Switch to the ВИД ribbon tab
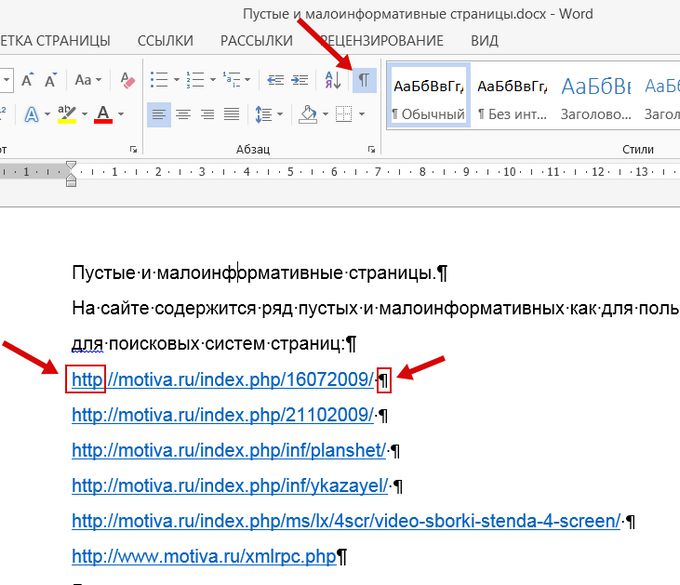680x585 pixels. [484, 41]
